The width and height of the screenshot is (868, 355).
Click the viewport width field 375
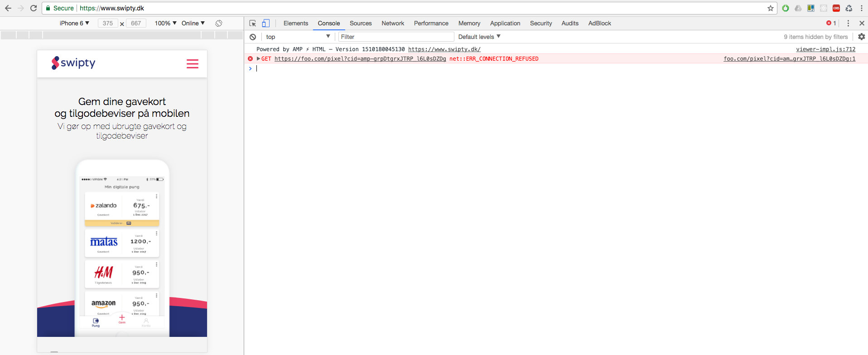(108, 23)
